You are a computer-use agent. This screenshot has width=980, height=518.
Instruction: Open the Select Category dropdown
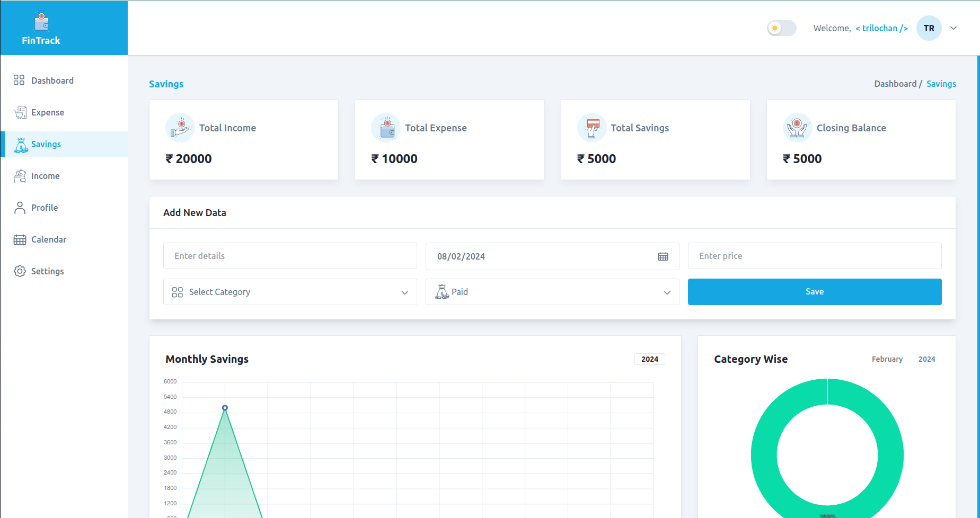tap(290, 292)
